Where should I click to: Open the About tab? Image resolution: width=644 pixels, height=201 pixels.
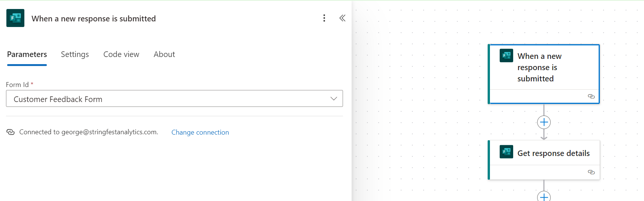click(x=164, y=54)
